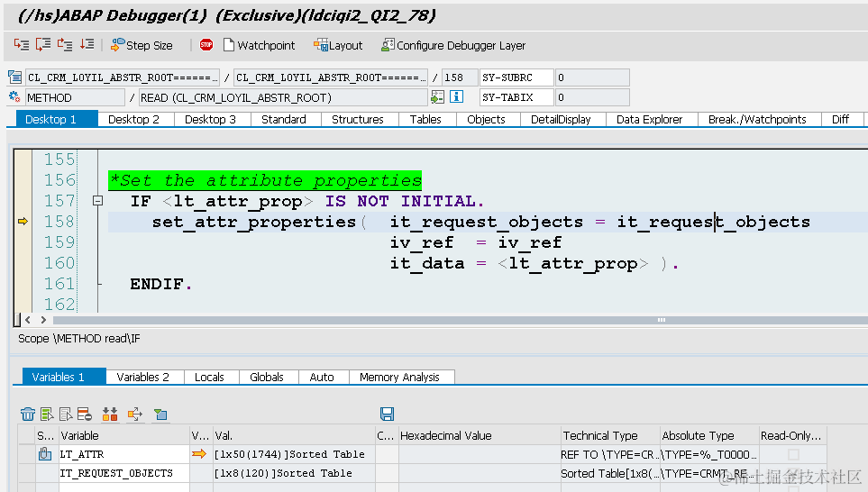Click the Hexadecimal Value column header
Viewport: 868px width, 492px height.
(x=480, y=435)
